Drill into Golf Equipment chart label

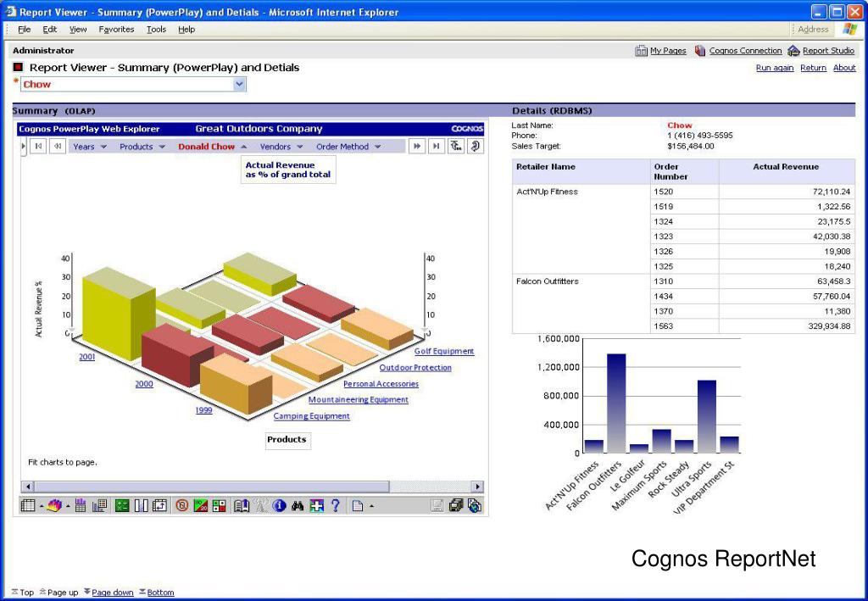(x=444, y=351)
